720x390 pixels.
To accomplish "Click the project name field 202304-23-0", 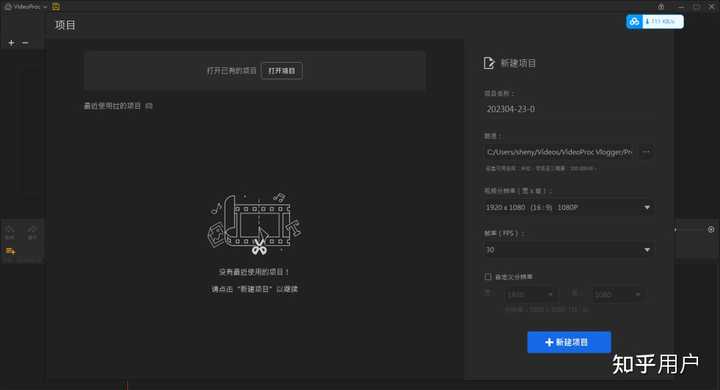I will [x=568, y=109].
